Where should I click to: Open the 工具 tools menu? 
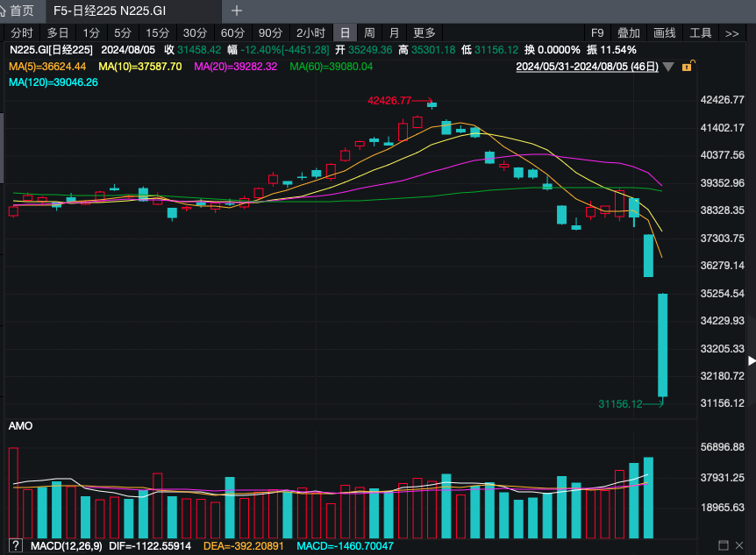pyautogui.click(x=701, y=33)
